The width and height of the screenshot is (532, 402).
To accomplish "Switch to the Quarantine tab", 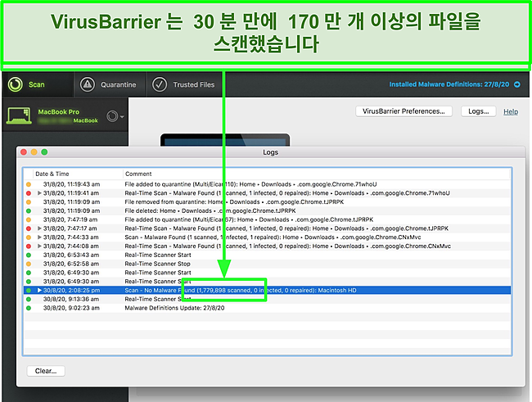I will coord(110,84).
